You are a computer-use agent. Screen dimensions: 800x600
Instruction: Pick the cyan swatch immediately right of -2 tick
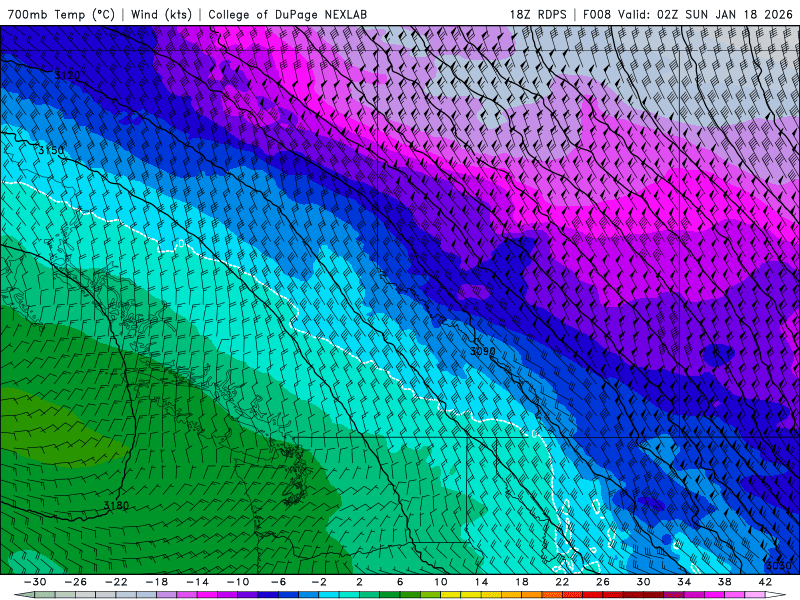point(329,594)
